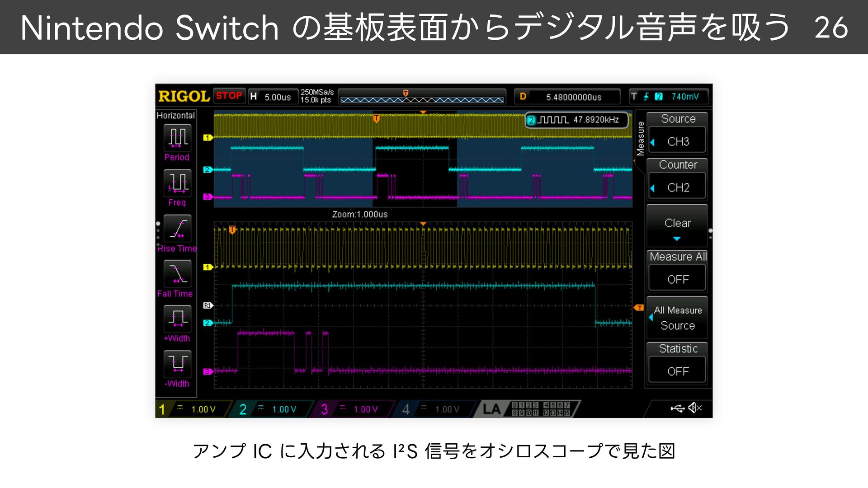Select the Period measurement icon
868x488 pixels.
click(x=177, y=137)
